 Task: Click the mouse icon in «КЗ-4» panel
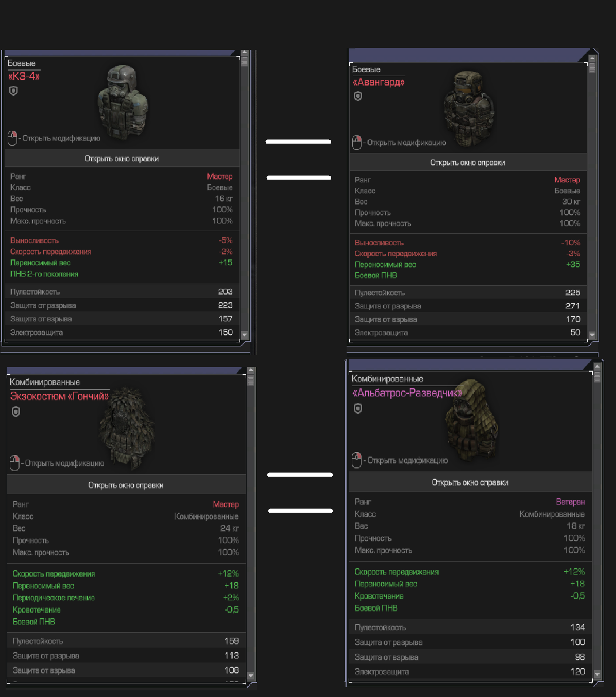coord(12,138)
